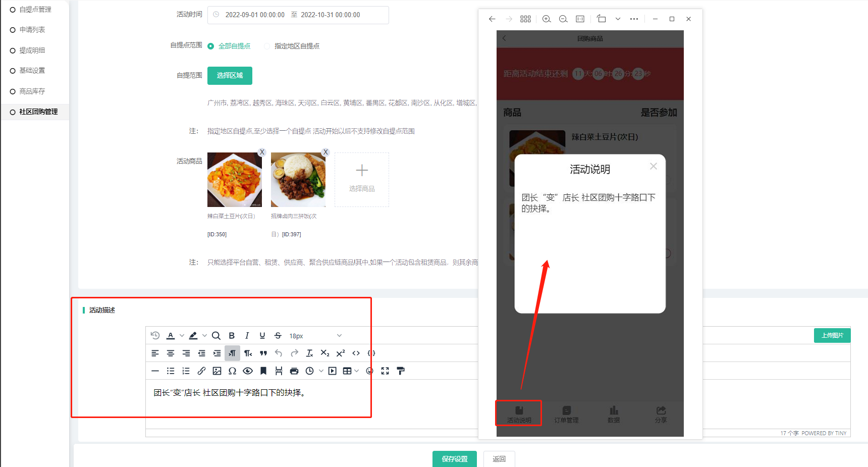Insert an anchor bookmark
Screen dimensions: 868x467
point(263,371)
